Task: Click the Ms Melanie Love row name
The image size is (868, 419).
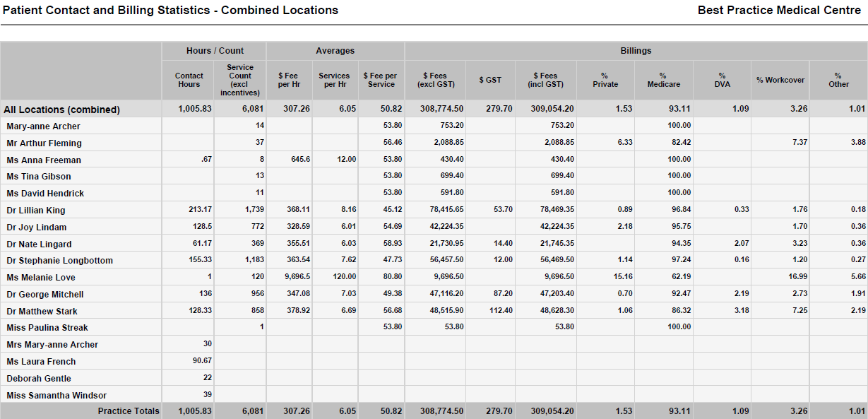Action: [x=41, y=278]
